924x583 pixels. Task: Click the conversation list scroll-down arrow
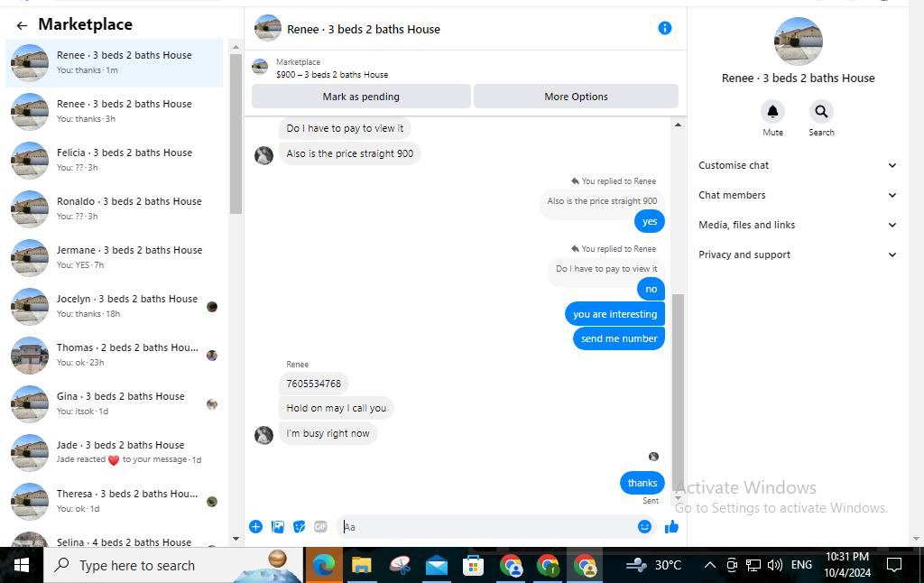(x=236, y=538)
